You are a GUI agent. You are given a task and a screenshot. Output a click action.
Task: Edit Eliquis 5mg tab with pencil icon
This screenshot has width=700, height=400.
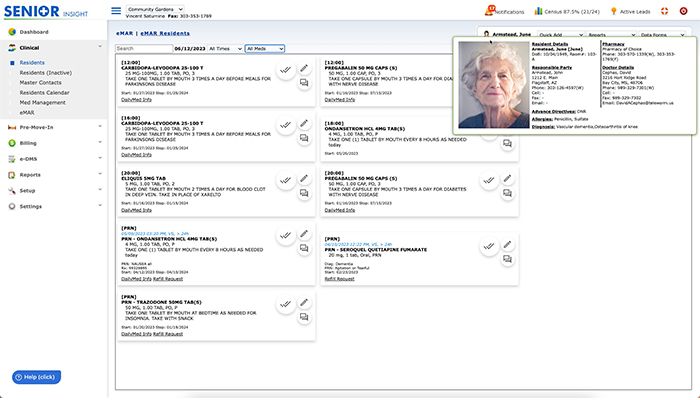point(304,179)
